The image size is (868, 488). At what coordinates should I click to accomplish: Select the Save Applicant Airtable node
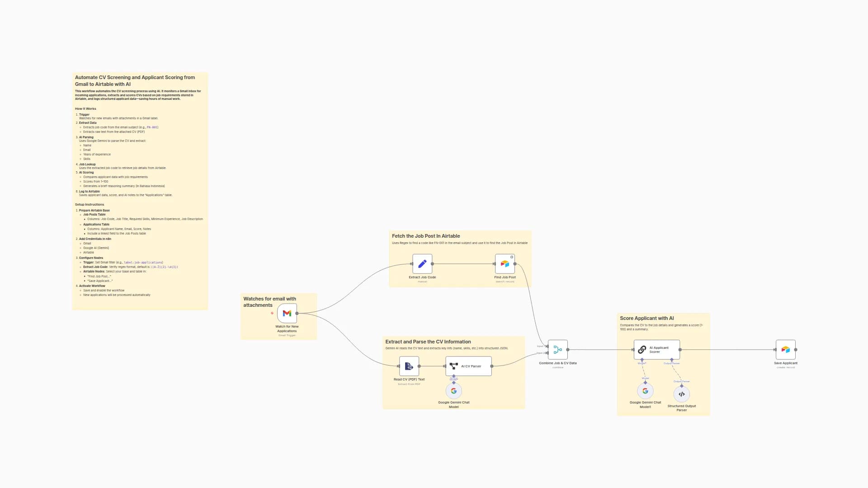(x=785, y=349)
